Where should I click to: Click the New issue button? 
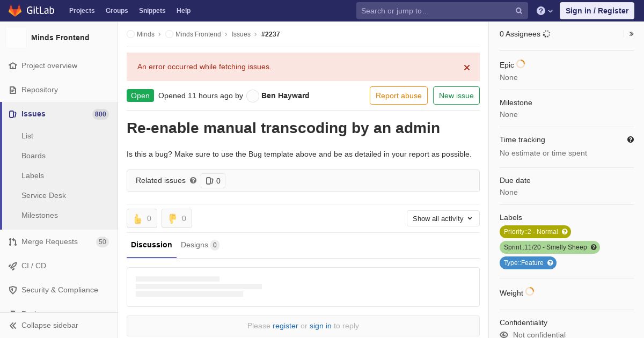tap(456, 95)
